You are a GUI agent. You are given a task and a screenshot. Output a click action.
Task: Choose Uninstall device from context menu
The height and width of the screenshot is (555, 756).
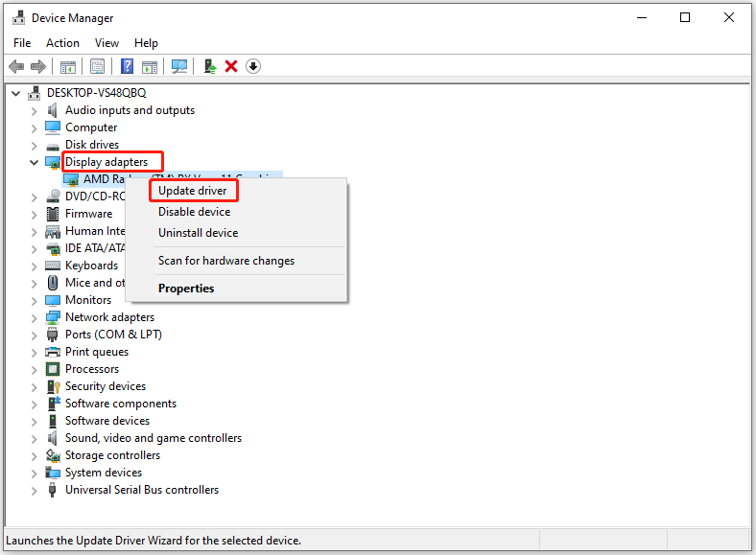pyautogui.click(x=199, y=233)
